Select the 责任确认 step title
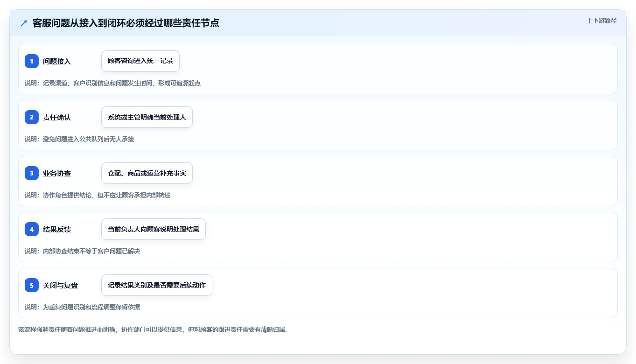 (57, 117)
